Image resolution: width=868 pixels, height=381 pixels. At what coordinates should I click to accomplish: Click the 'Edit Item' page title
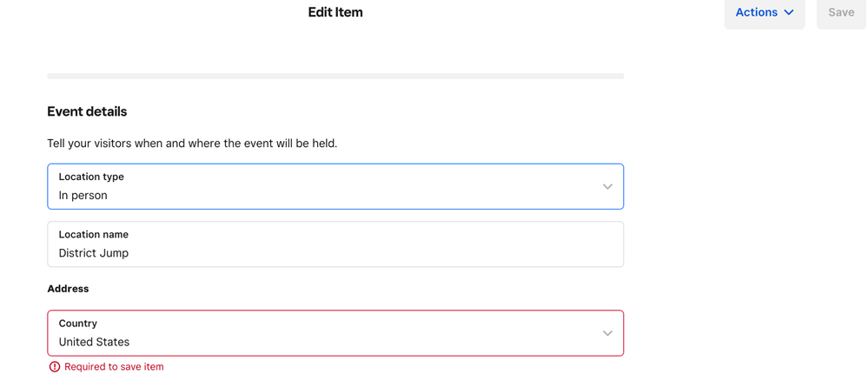click(335, 13)
